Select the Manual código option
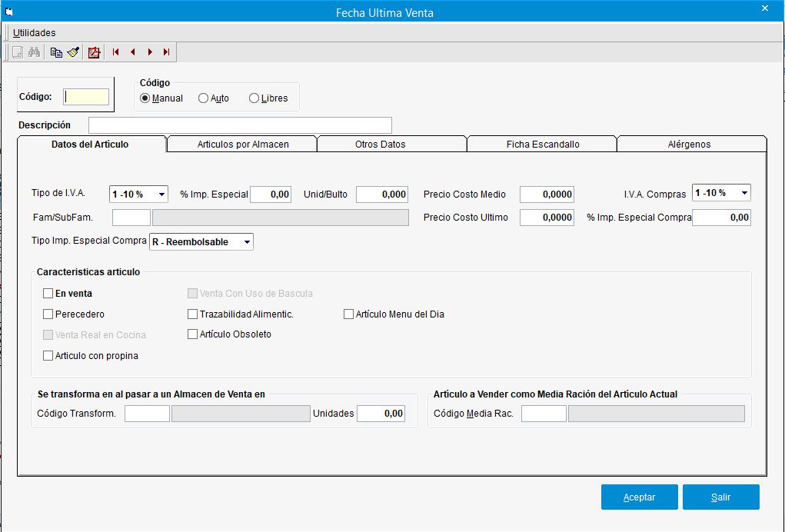 point(161,98)
